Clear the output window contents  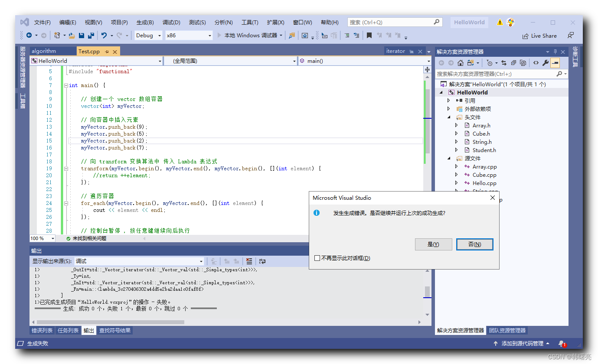249,261
